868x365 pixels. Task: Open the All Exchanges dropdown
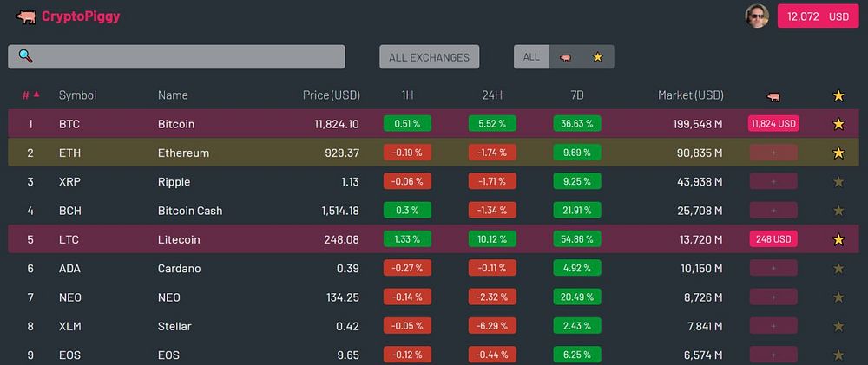click(x=429, y=57)
